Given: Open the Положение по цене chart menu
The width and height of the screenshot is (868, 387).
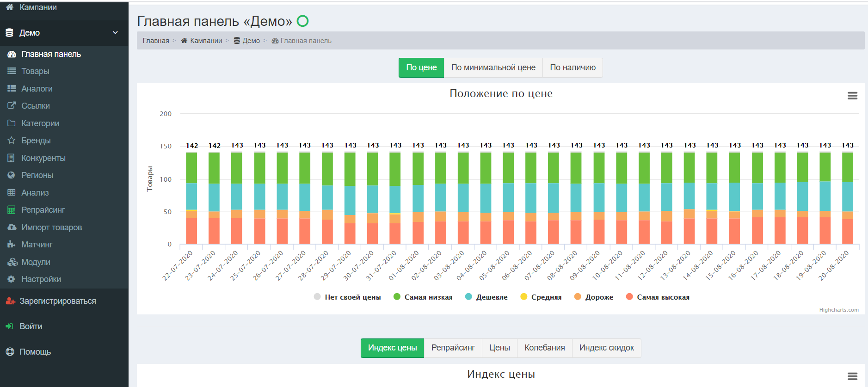Looking at the screenshot, I should tap(852, 96).
